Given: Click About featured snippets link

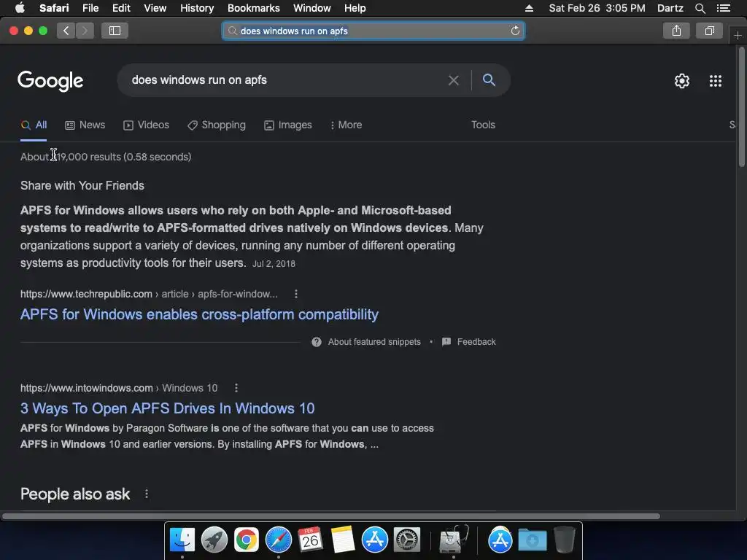Looking at the screenshot, I should (374, 342).
